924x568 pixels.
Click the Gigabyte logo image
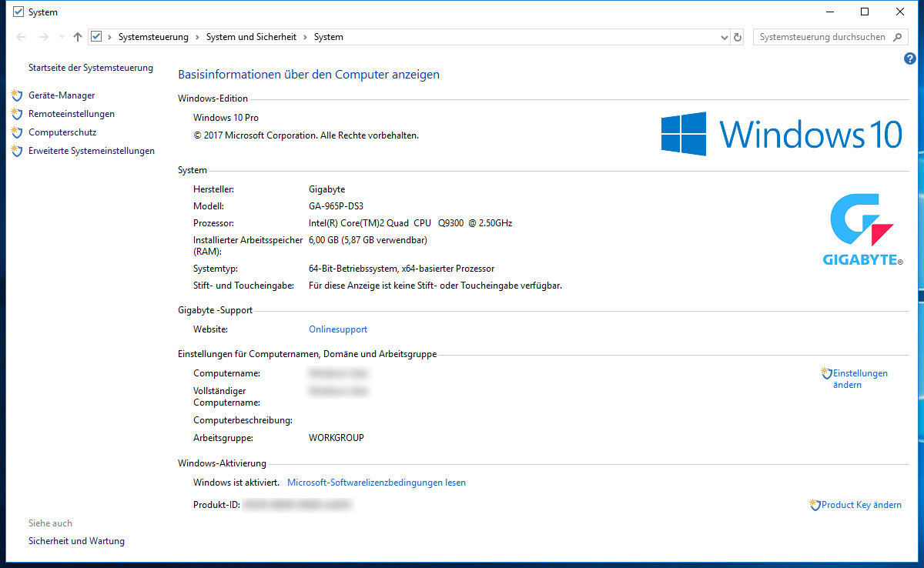[x=862, y=231]
